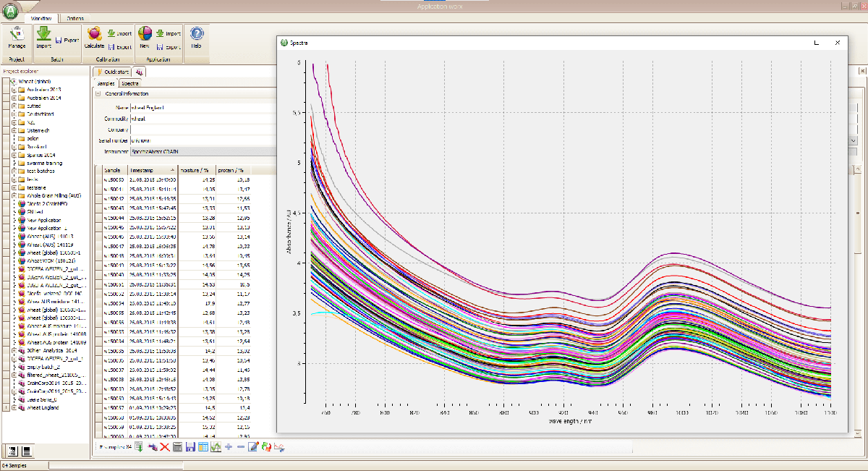Screen dimensions: 868x471
Task: Expand the Australien 2014 folder
Action: 13,98
